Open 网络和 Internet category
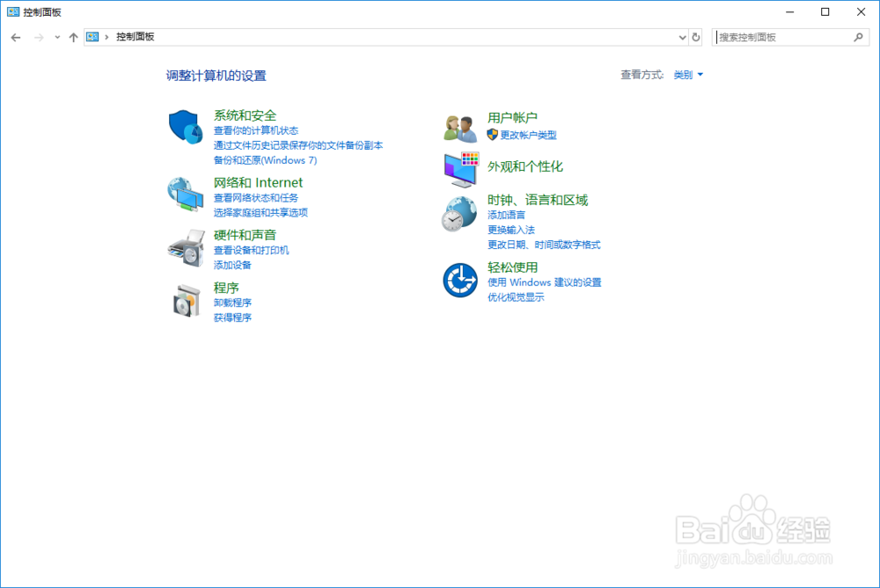 258,182
